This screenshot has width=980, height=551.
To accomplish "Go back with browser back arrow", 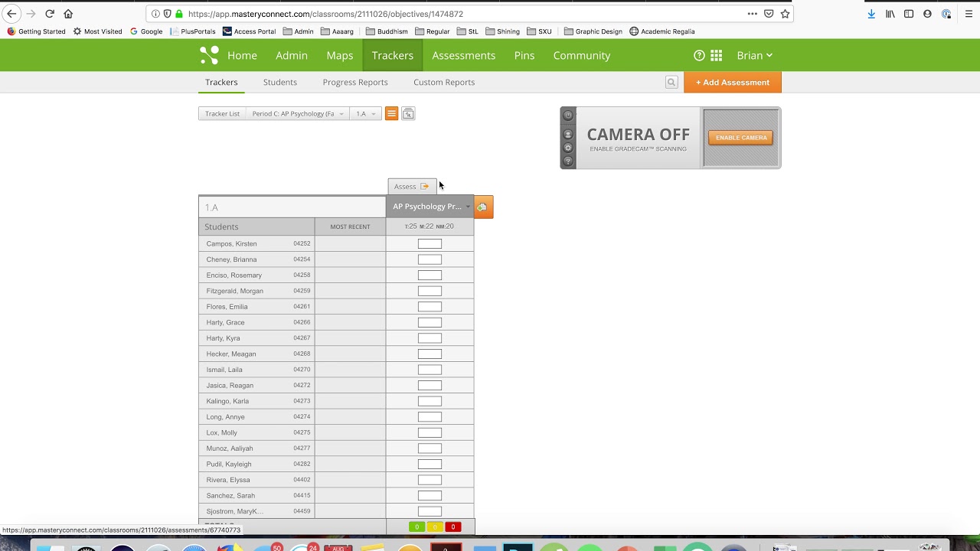I will tap(11, 14).
